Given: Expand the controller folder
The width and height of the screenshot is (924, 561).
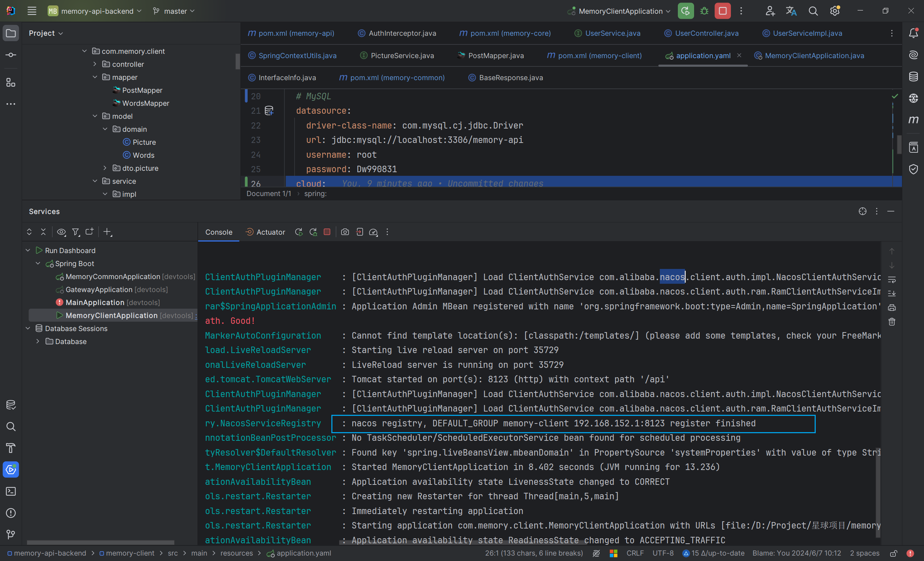Looking at the screenshot, I should (x=95, y=64).
